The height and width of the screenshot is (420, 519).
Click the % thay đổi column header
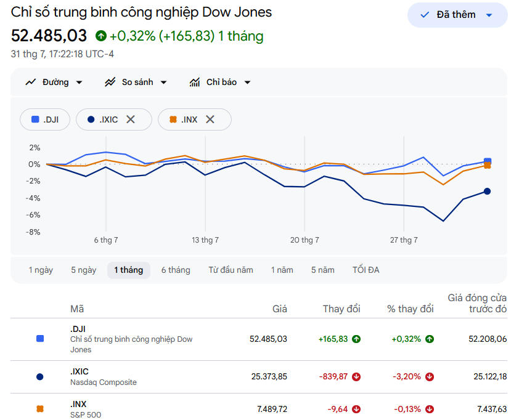pyautogui.click(x=411, y=309)
